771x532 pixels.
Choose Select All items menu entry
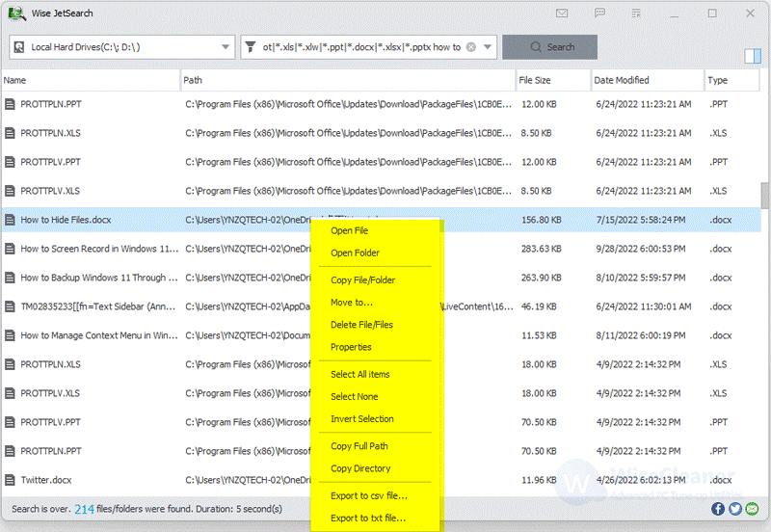pos(359,374)
